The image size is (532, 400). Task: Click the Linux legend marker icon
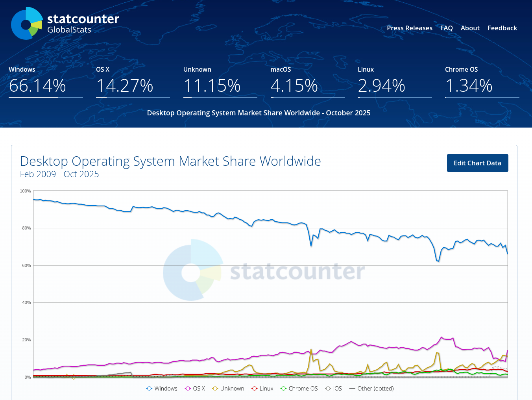click(254, 389)
